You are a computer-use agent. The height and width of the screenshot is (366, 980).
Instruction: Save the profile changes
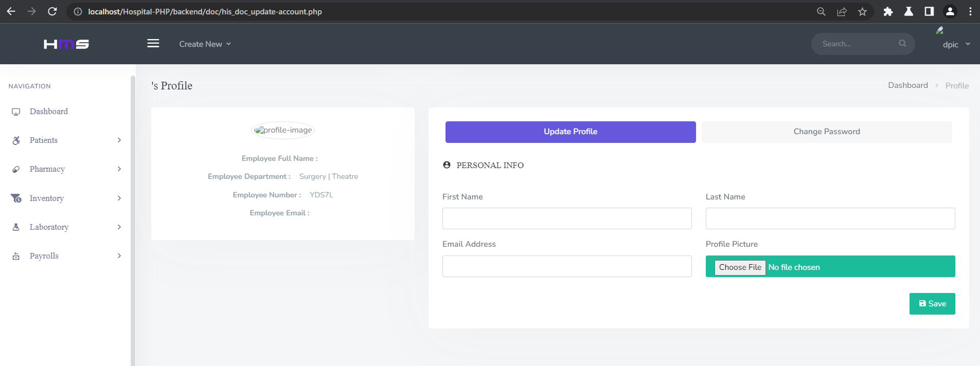point(932,304)
